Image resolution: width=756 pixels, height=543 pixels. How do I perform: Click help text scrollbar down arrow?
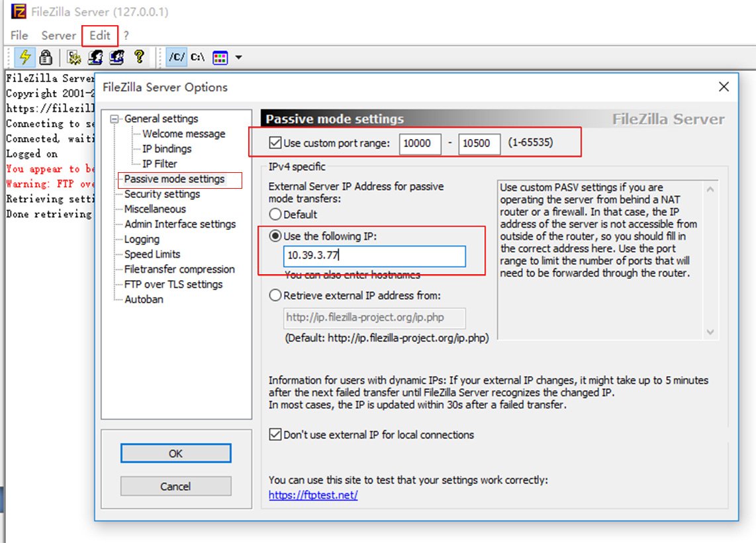pos(710,332)
